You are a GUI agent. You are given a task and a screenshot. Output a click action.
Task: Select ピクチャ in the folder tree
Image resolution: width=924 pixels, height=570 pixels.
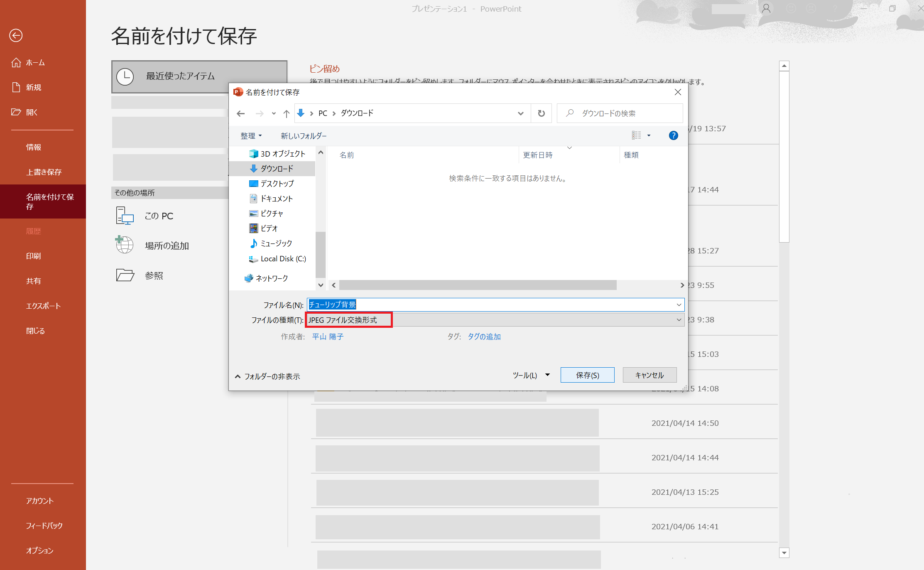pos(266,214)
